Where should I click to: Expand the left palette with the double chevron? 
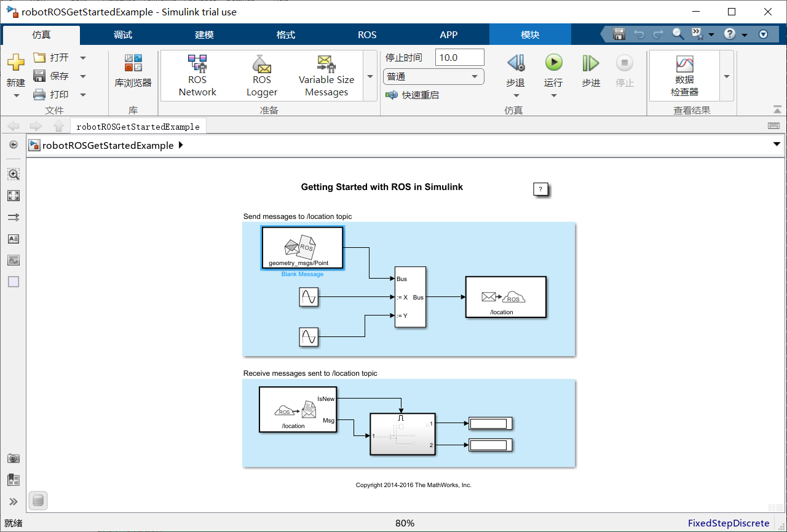pyautogui.click(x=14, y=501)
